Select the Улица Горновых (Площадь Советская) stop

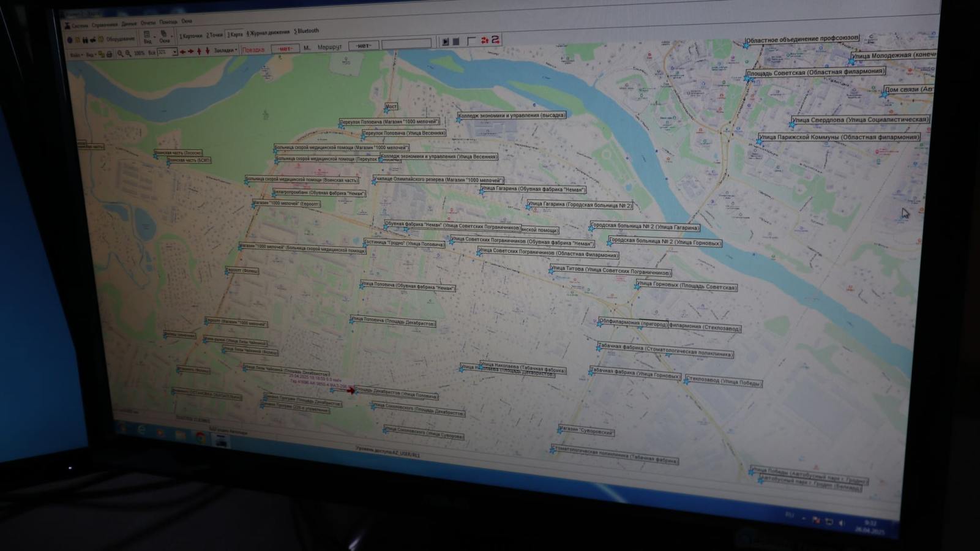(x=686, y=285)
